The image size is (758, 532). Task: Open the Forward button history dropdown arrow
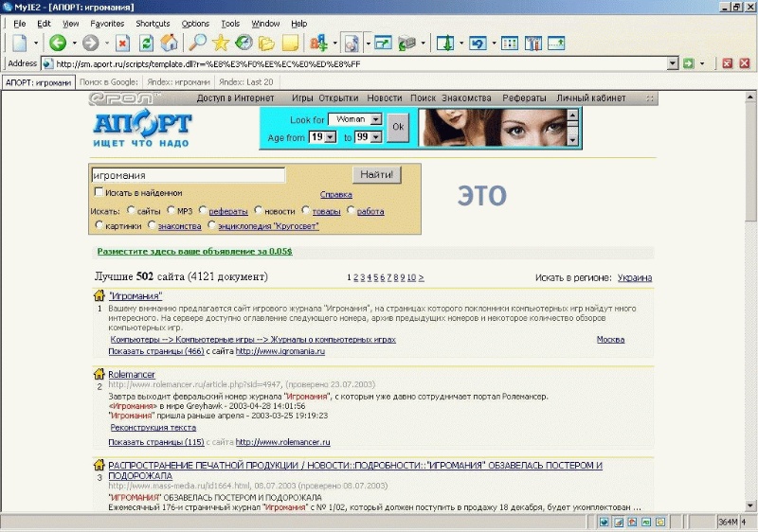(106, 43)
